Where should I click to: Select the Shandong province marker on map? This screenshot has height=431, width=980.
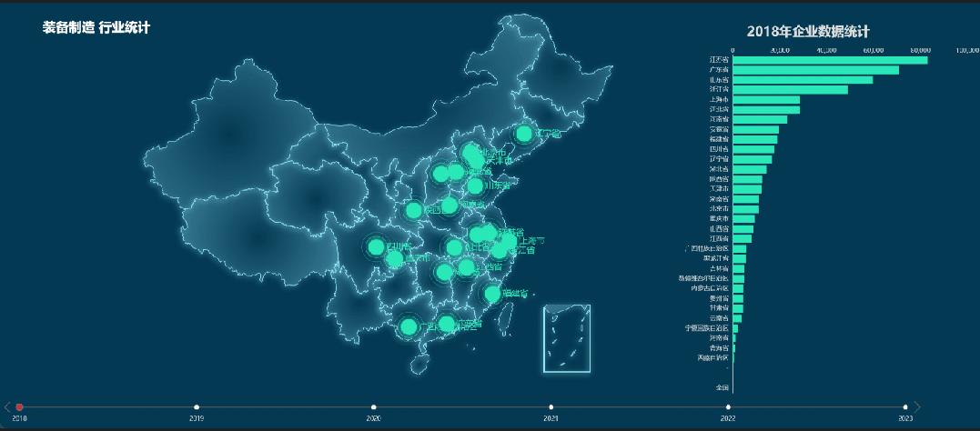coord(475,186)
